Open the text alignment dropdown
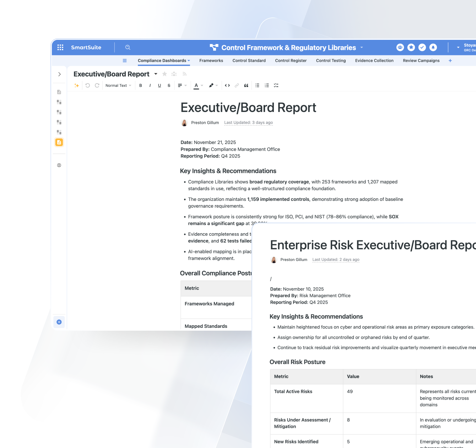 pos(182,85)
